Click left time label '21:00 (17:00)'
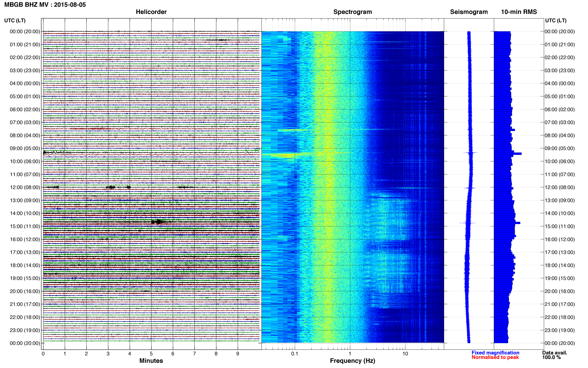This screenshot has height=368, width=588. point(25,304)
